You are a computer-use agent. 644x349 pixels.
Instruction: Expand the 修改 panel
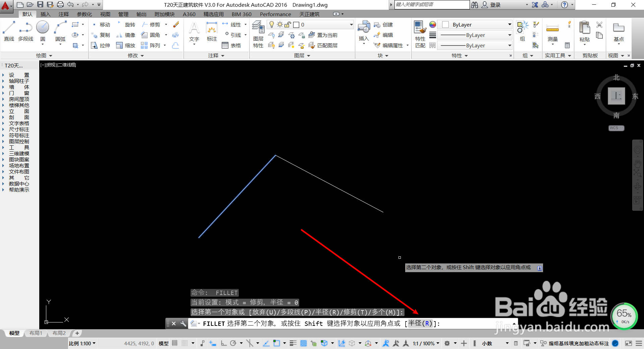pos(136,56)
